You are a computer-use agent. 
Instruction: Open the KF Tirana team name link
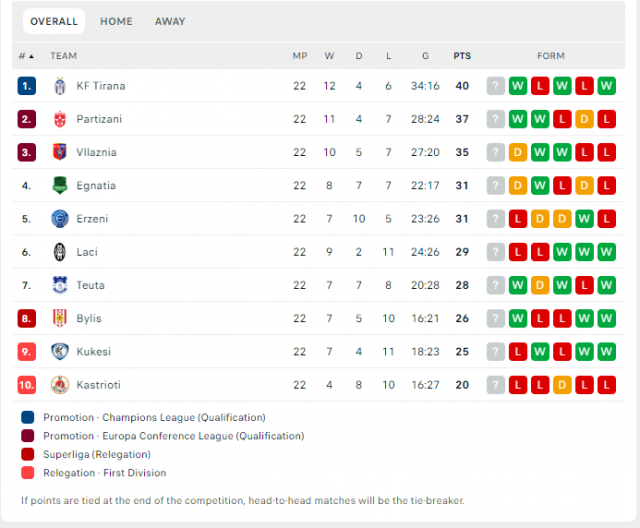101,86
